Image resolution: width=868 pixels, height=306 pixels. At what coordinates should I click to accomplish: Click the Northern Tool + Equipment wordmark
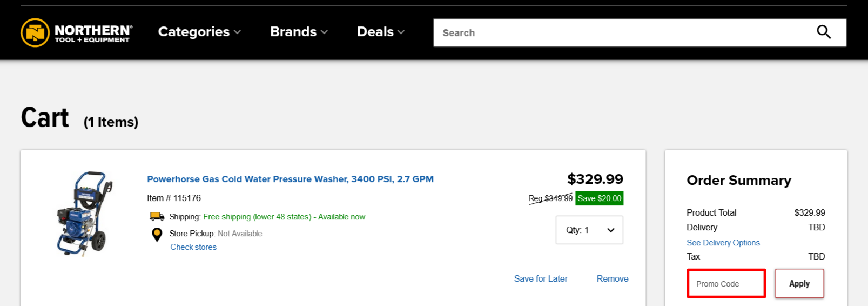point(93,33)
